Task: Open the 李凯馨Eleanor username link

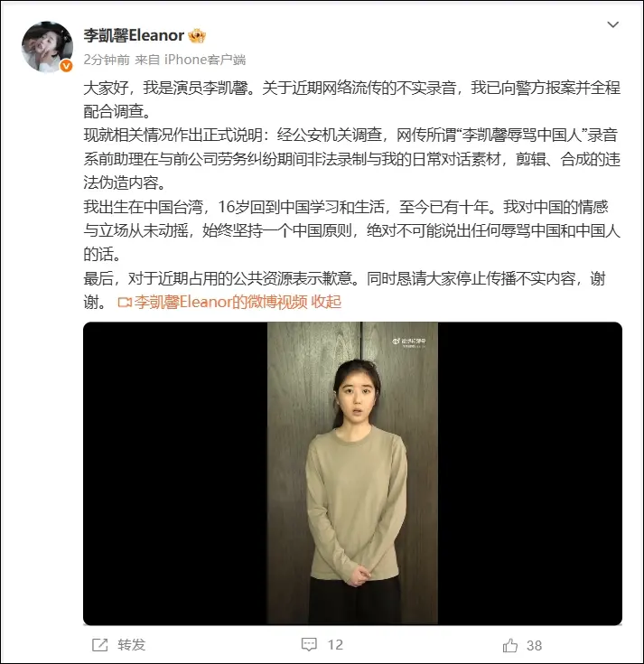Action: click(x=134, y=35)
